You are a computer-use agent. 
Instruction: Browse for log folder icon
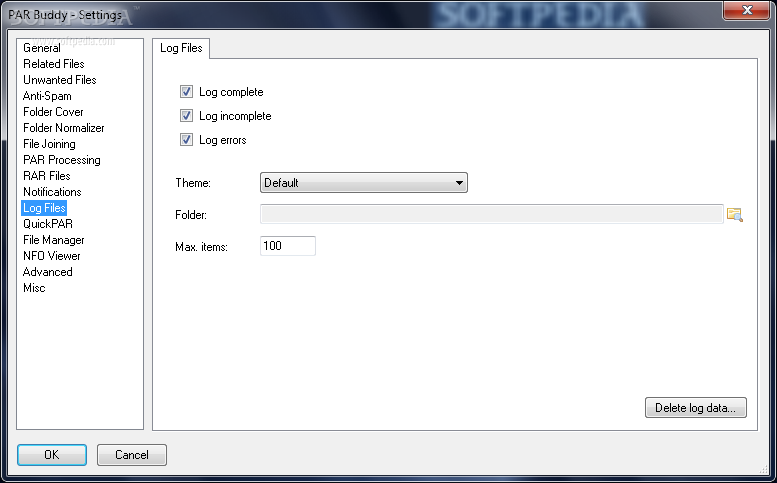point(734,215)
